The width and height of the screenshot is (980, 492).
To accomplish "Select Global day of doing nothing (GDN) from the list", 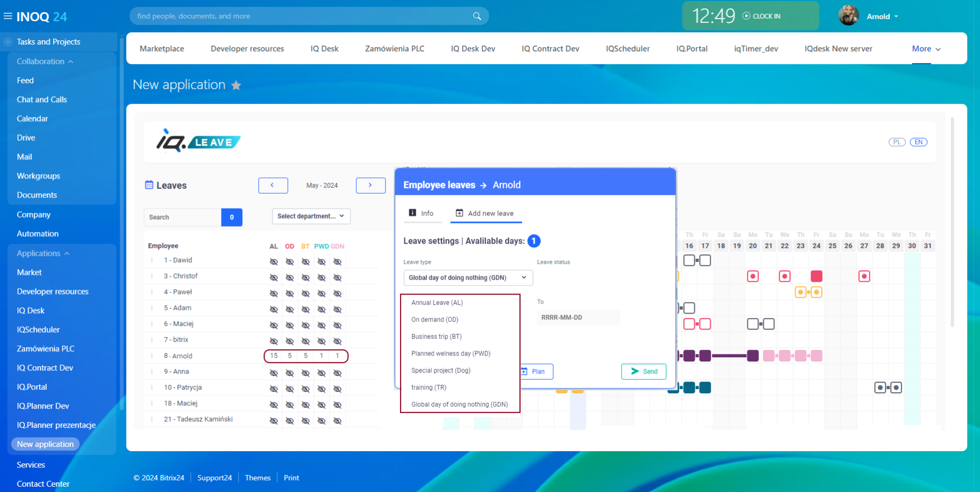I will tap(460, 404).
